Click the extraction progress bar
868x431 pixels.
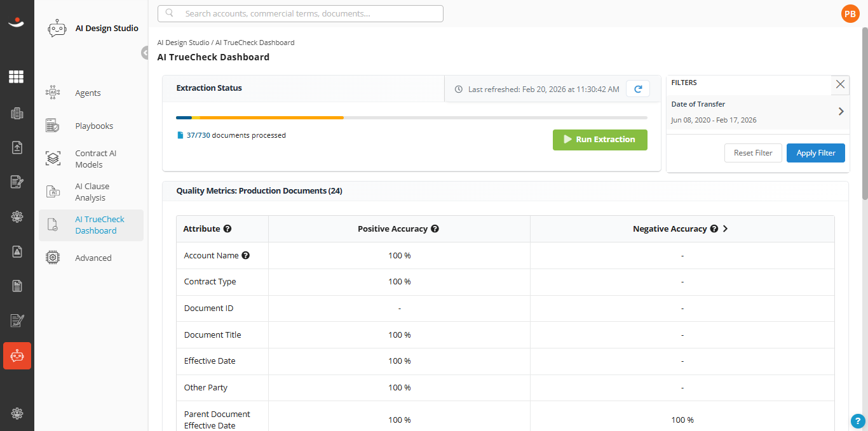411,117
